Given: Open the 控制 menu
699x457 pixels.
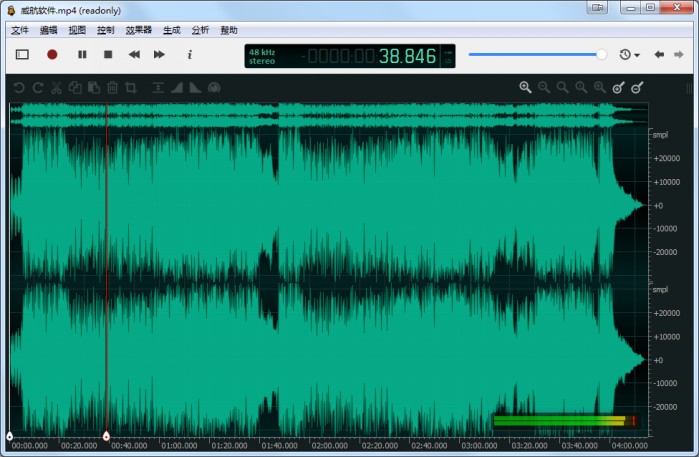Looking at the screenshot, I should point(105,30).
